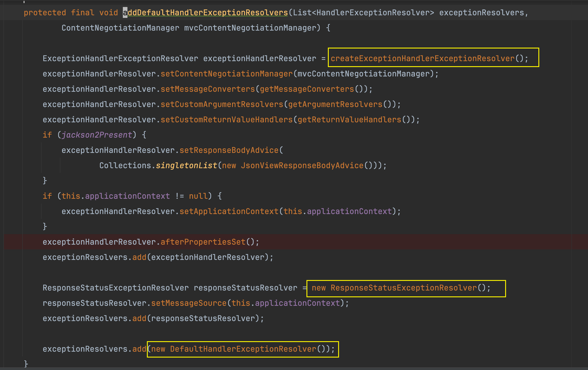Click the setMessageConverters method call
588x370 pixels.
208,89
